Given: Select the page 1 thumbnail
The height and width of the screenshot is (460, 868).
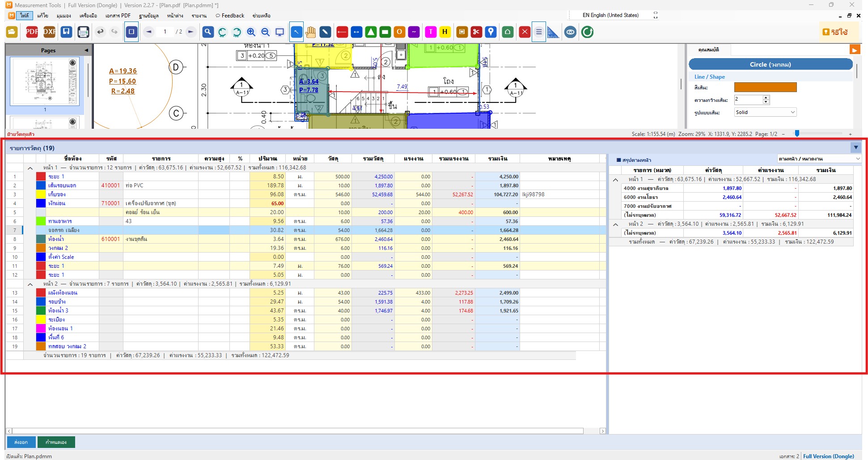Looking at the screenshot, I should click(45, 81).
